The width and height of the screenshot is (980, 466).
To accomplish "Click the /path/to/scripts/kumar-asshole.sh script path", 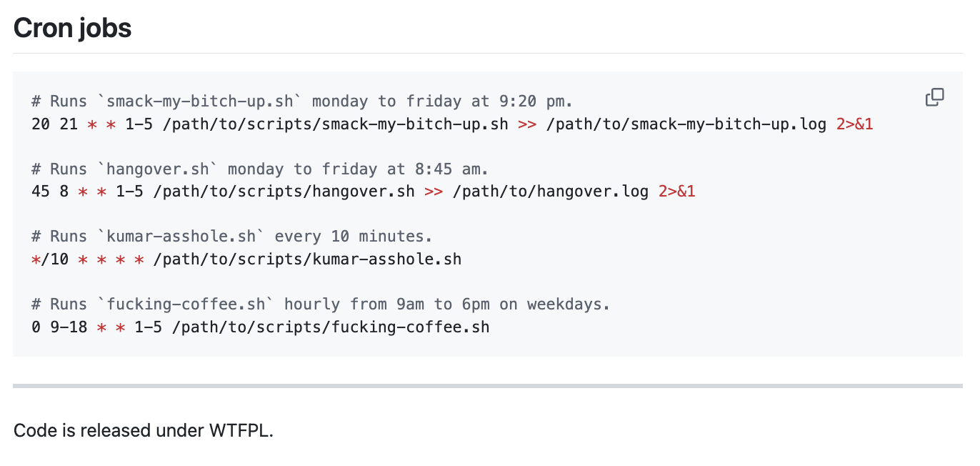I will [312, 259].
